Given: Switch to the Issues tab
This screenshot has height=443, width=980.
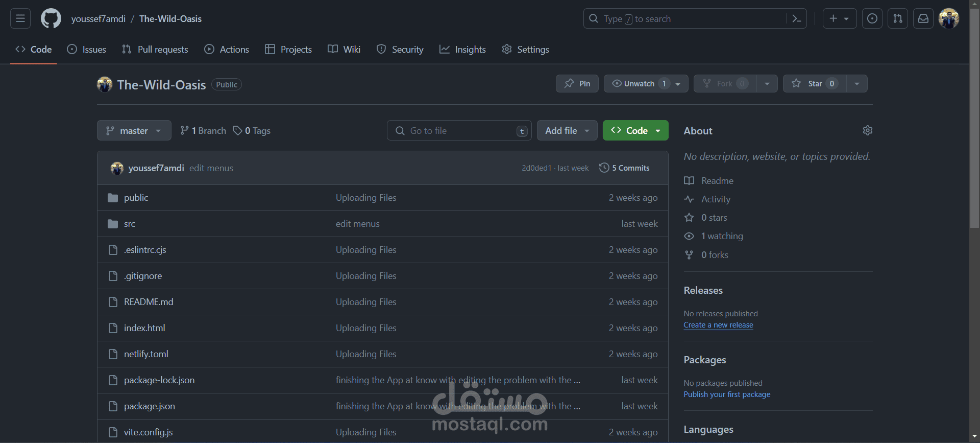Looking at the screenshot, I should (87, 50).
